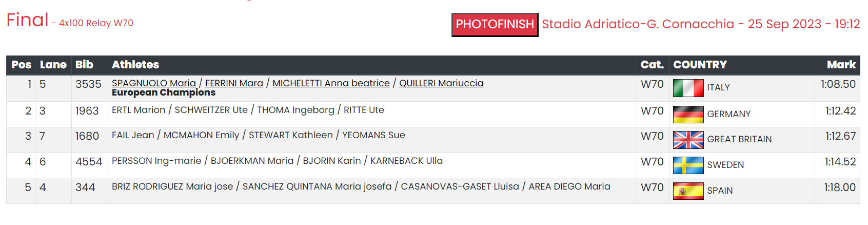Click the Lane column header
This screenshot has height=225, width=868.
click(x=53, y=65)
